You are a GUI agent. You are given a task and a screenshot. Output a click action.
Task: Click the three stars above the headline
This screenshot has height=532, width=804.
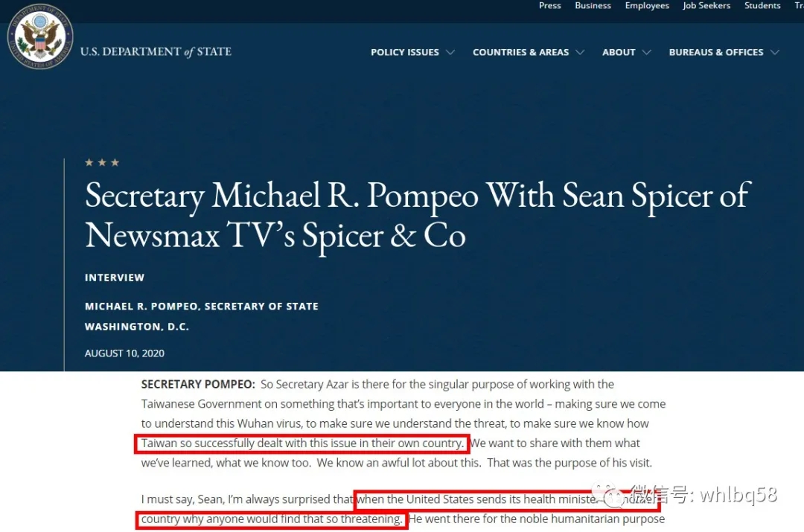(102, 163)
